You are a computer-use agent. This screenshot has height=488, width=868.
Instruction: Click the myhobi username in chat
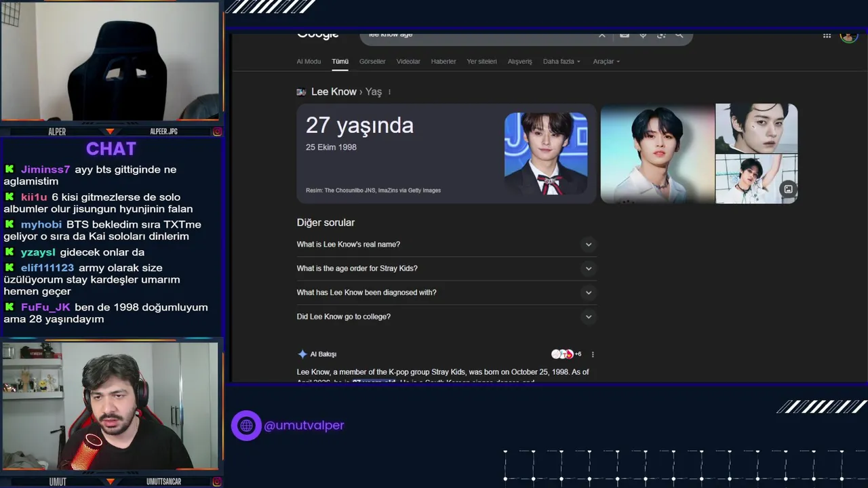[41, 224]
